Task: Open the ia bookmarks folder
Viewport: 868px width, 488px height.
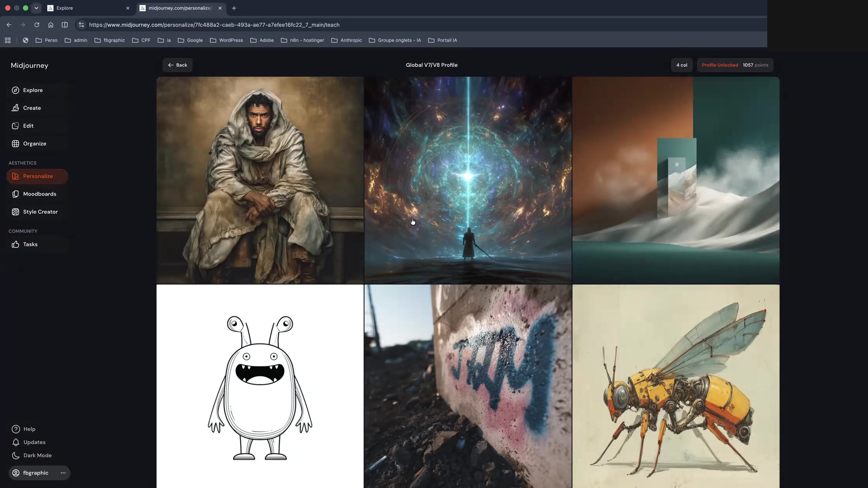Action: [x=164, y=40]
